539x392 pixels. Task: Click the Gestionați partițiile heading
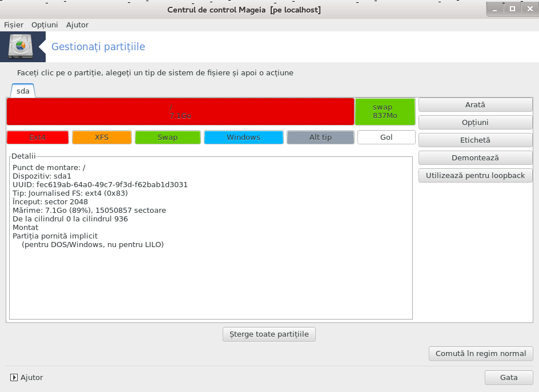coord(98,47)
